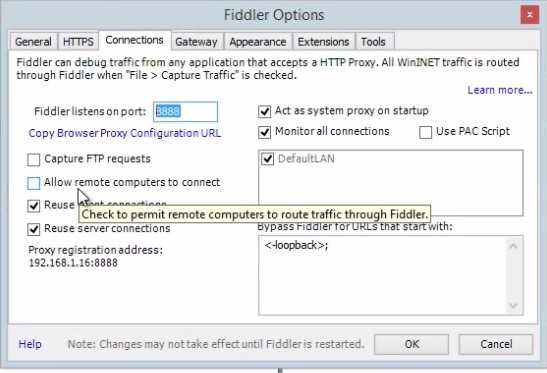
Task: Open the Help link
Action: click(30, 344)
